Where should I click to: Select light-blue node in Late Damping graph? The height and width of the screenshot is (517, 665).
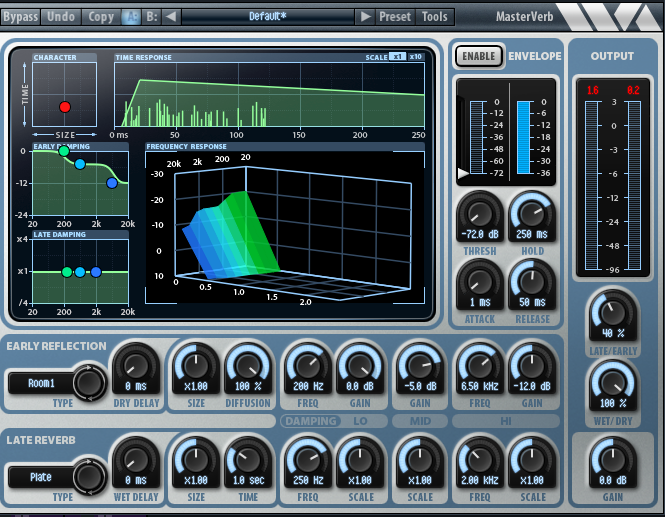pyautogui.click(x=80, y=272)
